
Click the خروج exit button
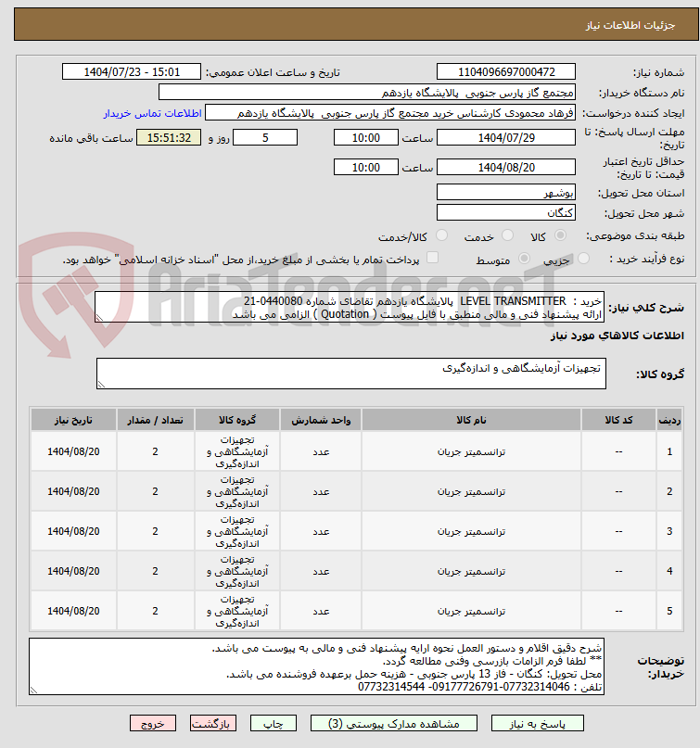point(153,724)
